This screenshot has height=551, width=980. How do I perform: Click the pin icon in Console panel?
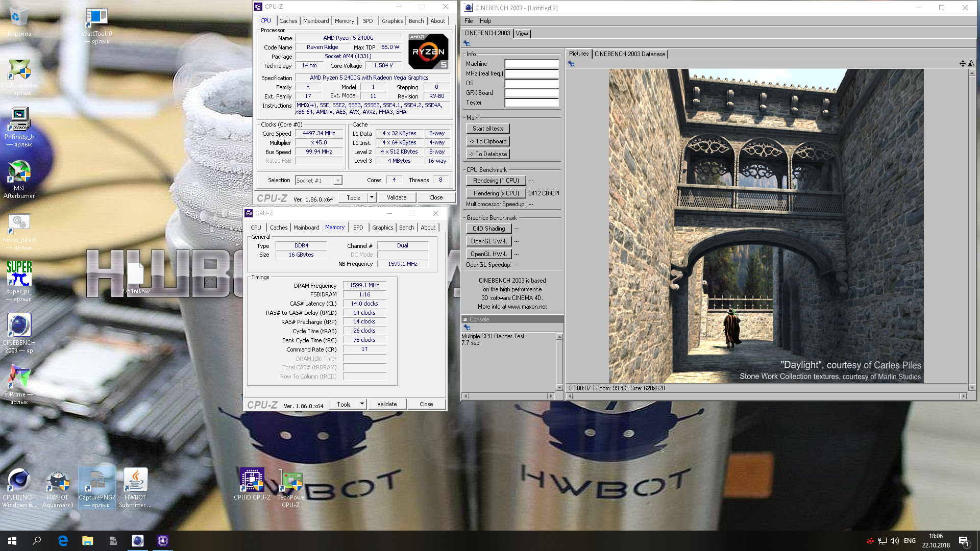point(467,328)
